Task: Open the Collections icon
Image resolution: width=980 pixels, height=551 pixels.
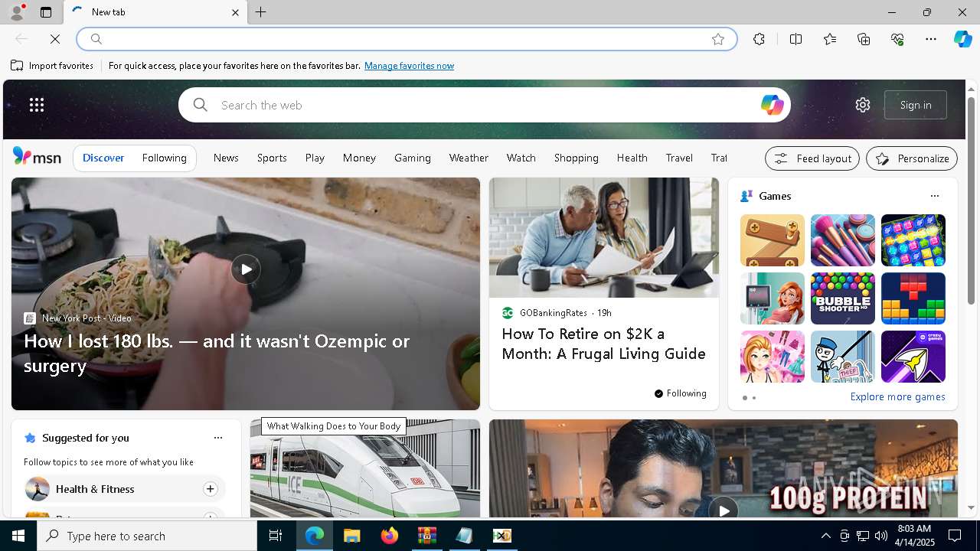Action: click(864, 39)
